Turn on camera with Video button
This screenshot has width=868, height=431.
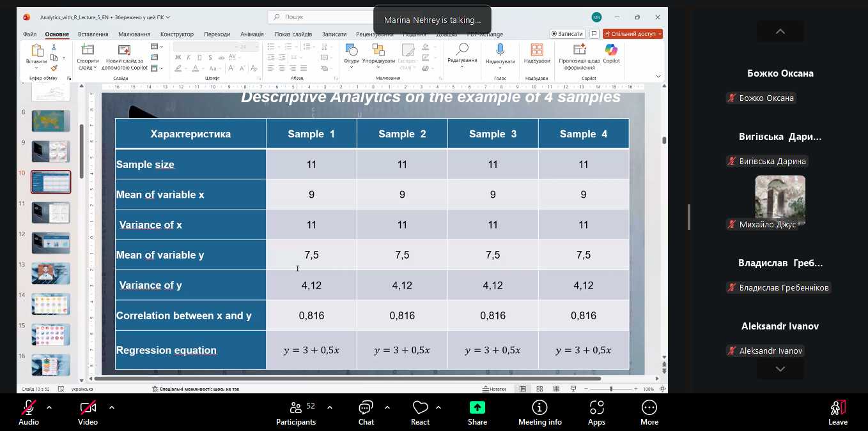coord(88,412)
